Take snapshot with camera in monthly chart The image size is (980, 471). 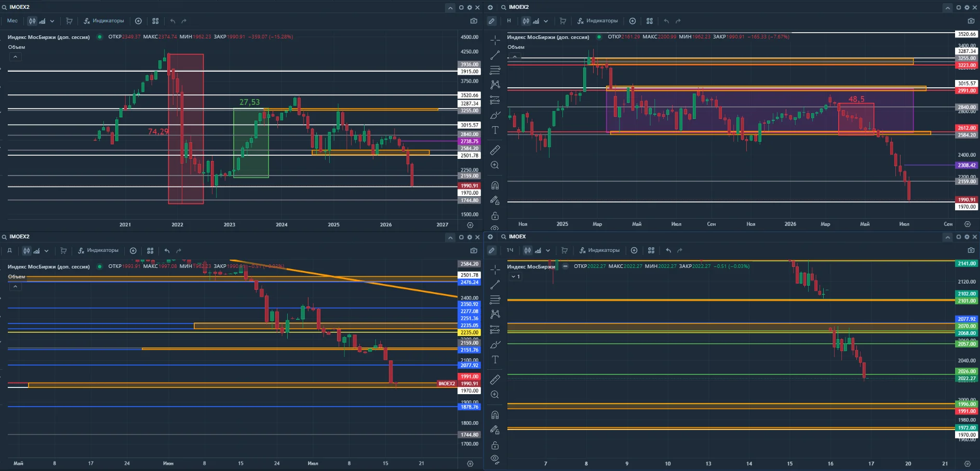click(x=474, y=21)
